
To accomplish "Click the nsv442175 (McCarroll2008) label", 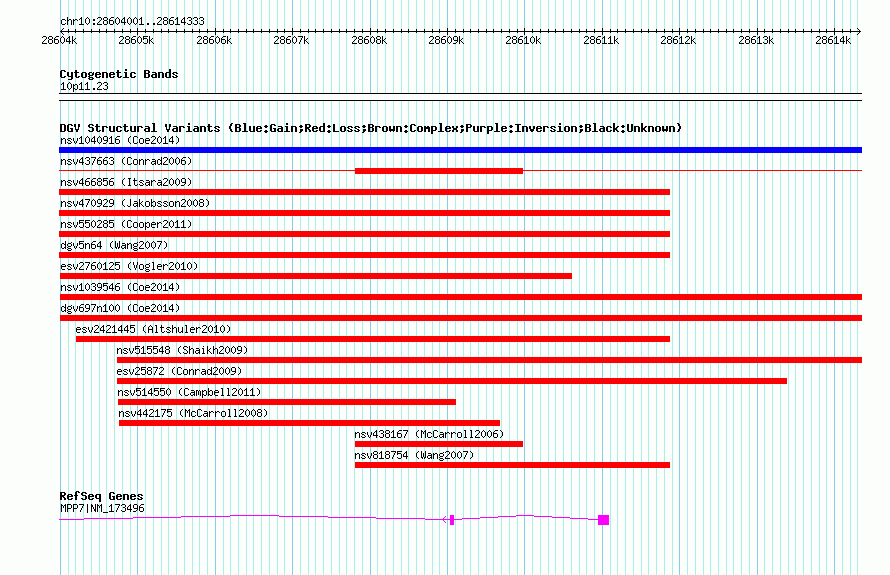I will coord(193,413).
